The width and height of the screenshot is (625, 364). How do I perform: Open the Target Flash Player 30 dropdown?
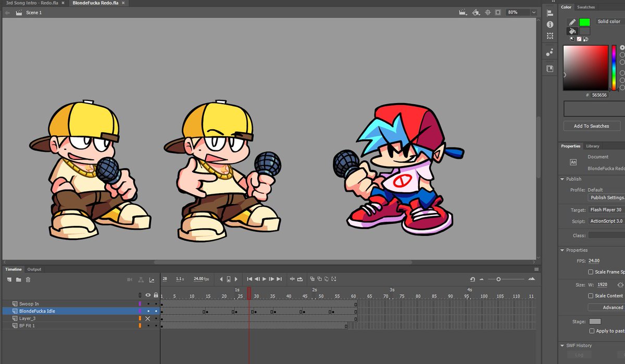(x=606, y=210)
